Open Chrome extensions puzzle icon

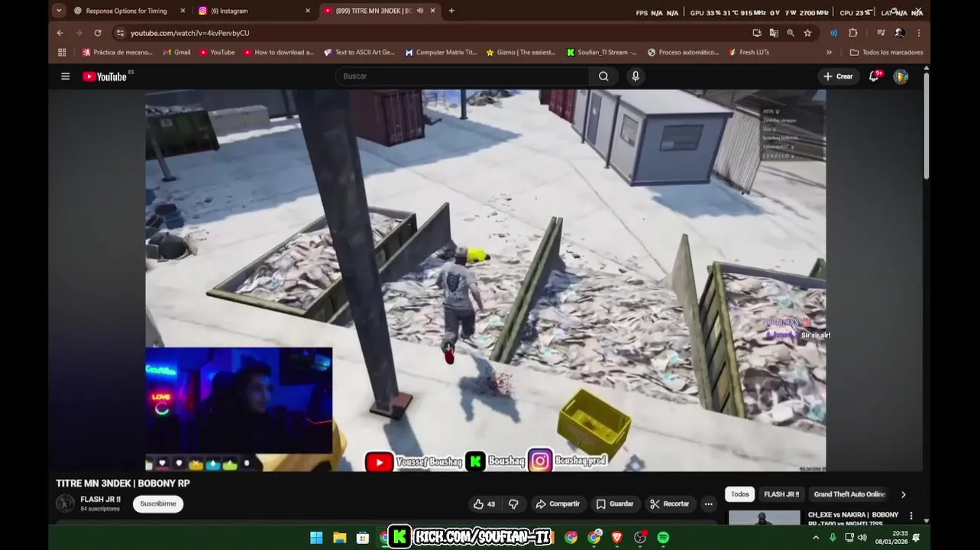pos(853,33)
